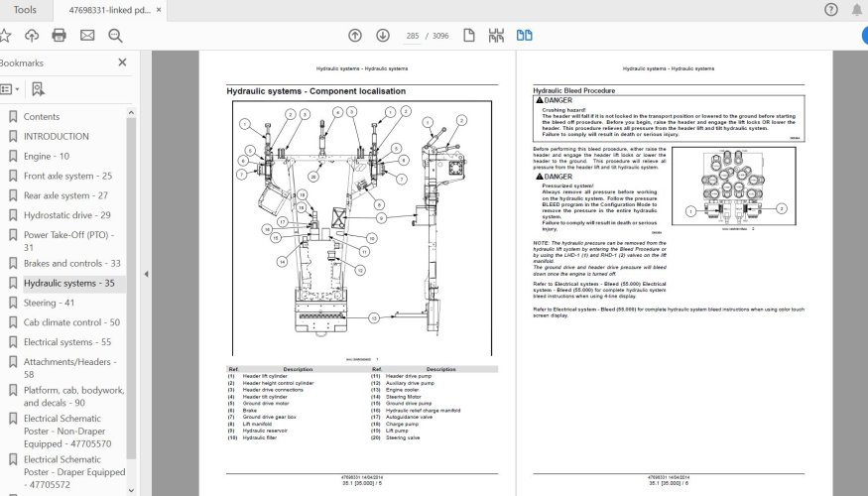Viewport: 868px width, 496px height.
Task: Click the upload to cloud icon
Action: coord(32,36)
